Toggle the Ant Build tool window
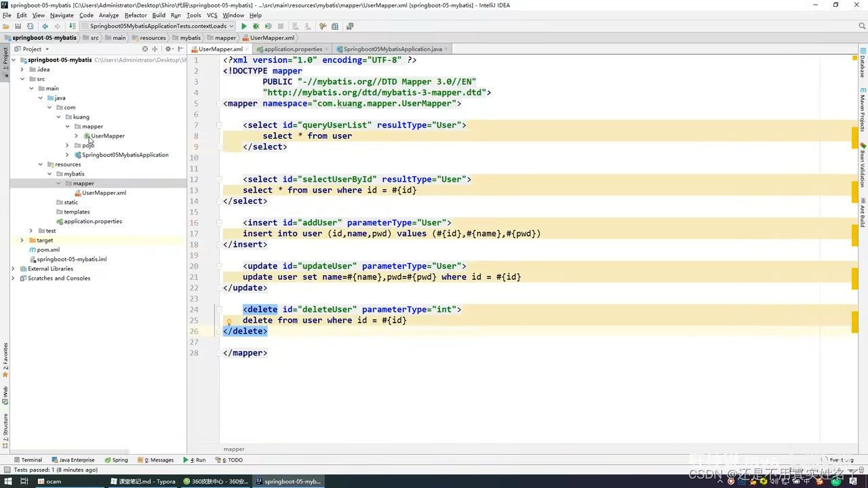This screenshot has width=868, height=488. click(863, 211)
